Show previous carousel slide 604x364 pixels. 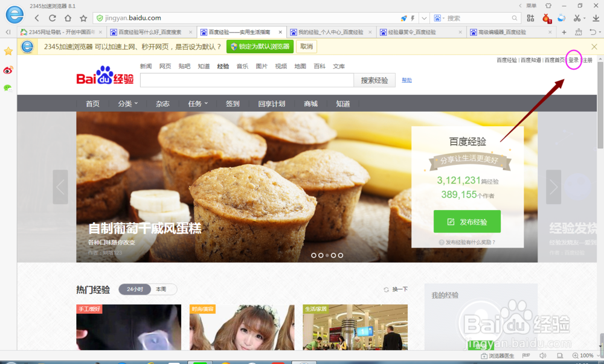click(x=60, y=187)
